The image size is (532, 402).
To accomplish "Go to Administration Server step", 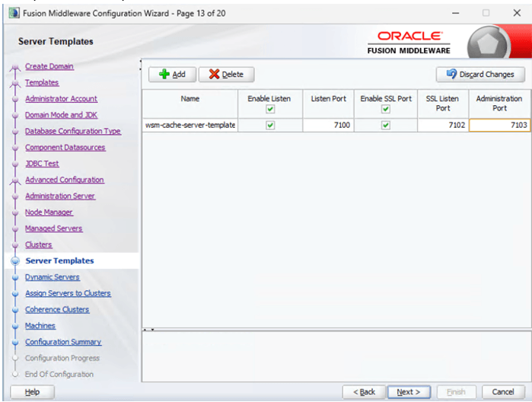I will (60, 196).
